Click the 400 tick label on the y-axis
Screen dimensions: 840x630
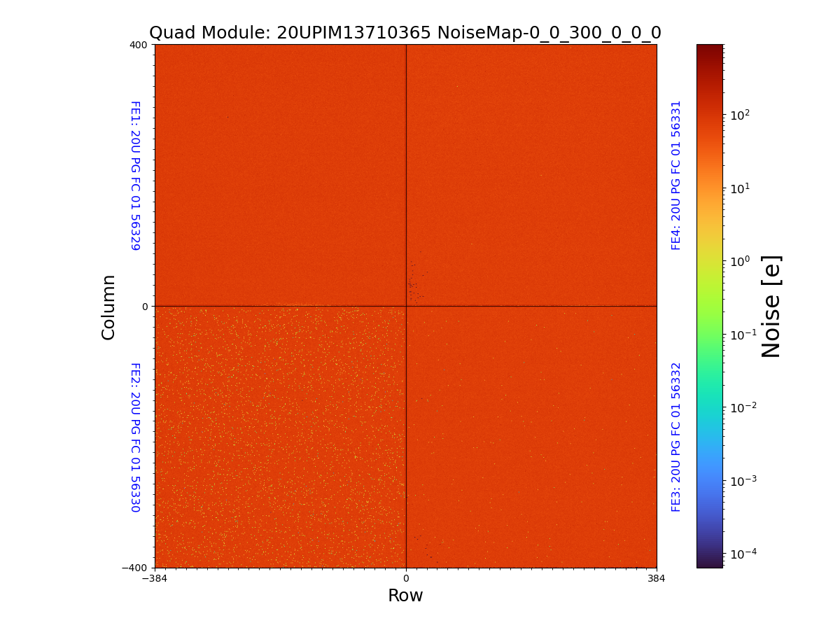(139, 45)
